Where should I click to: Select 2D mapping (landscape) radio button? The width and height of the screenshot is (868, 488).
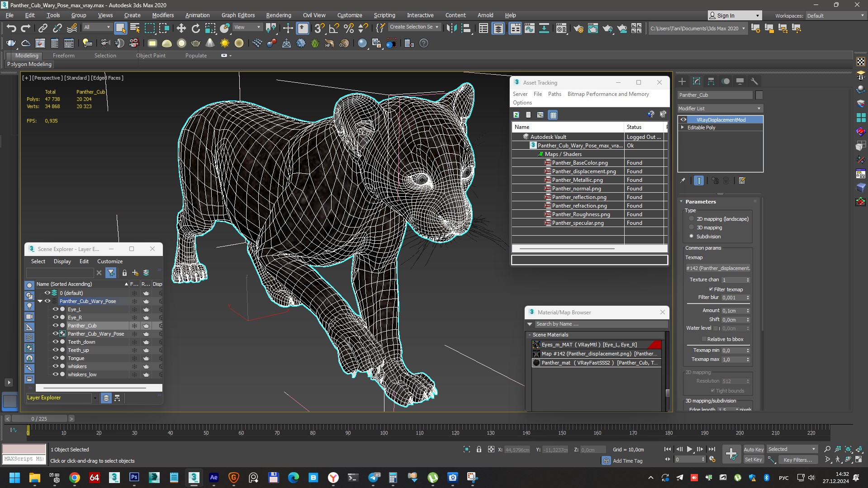point(691,219)
